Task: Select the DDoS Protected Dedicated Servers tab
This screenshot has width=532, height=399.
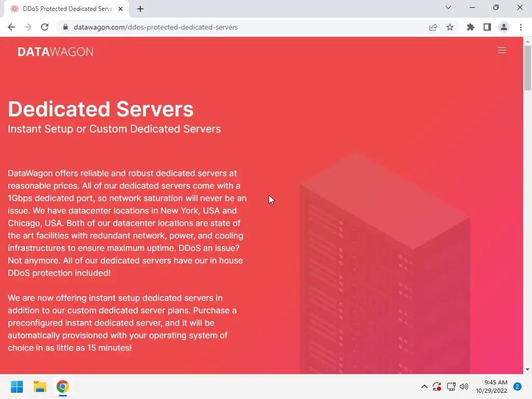Action: 67,9
